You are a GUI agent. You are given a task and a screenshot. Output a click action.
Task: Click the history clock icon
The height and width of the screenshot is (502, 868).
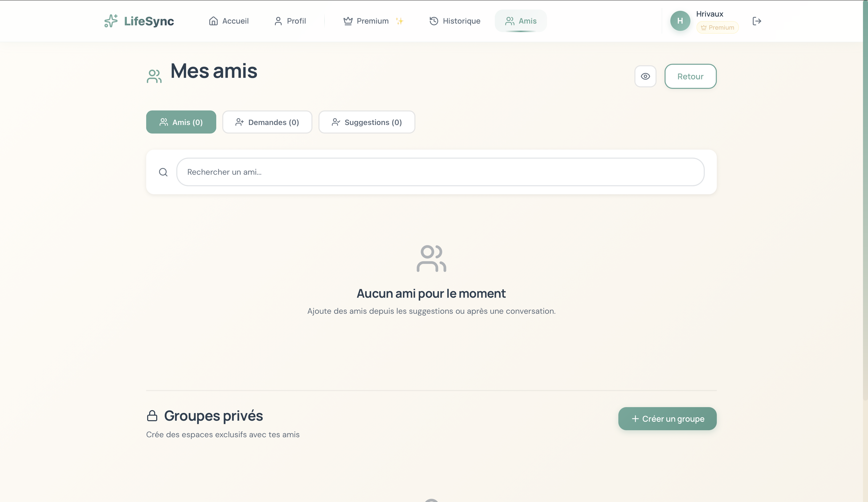coord(433,21)
